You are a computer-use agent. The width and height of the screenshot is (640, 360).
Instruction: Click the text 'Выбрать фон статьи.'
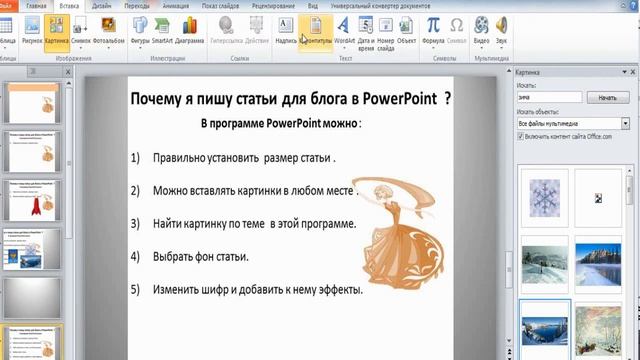tap(200, 257)
